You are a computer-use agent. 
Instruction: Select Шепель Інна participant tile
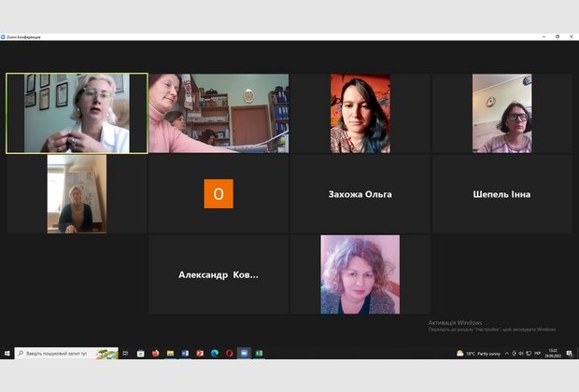[x=501, y=194]
